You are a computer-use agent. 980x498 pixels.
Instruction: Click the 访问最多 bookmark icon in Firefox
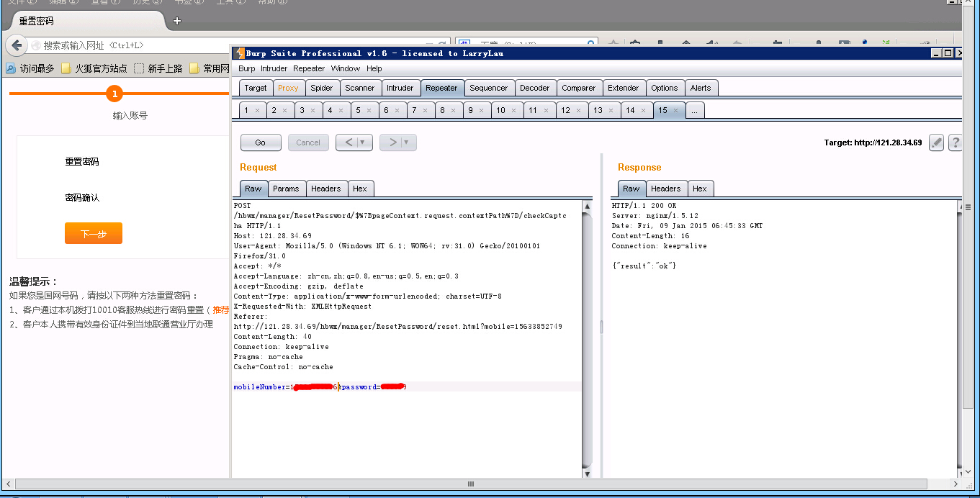coord(11,68)
